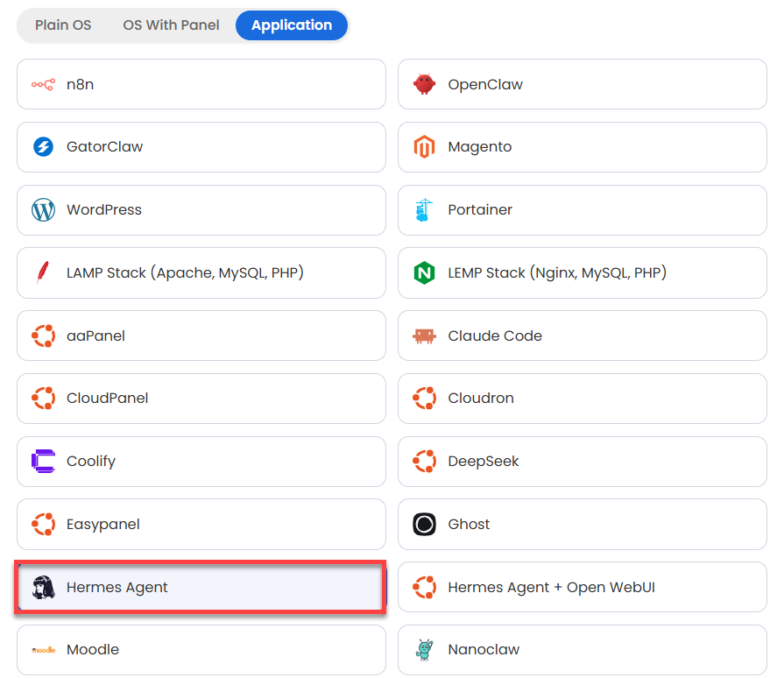Click the 'LEMP Stack (Nginx, MySQL, PHP)' label
Image resolution: width=784 pixels, height=678 pixels.
[557, 273]
